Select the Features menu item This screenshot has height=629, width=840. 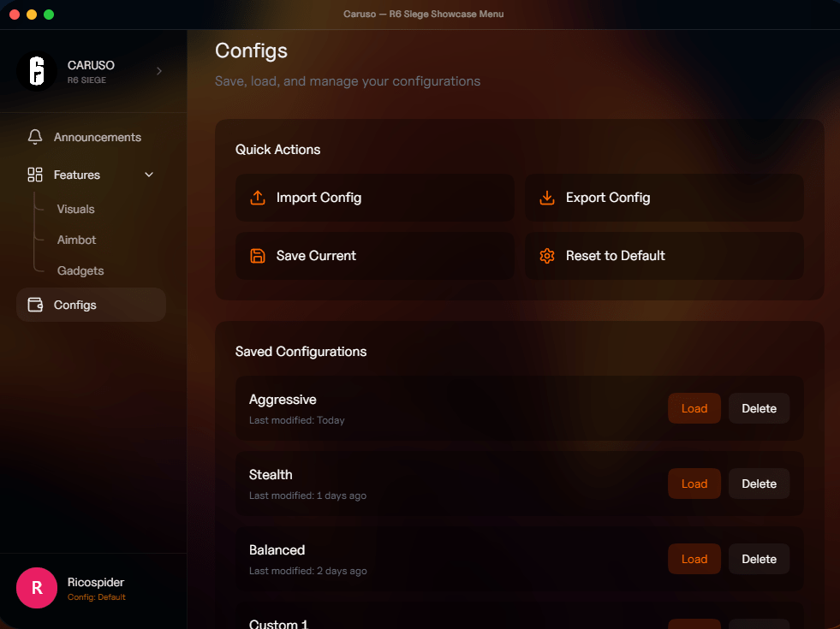point(91,175)
